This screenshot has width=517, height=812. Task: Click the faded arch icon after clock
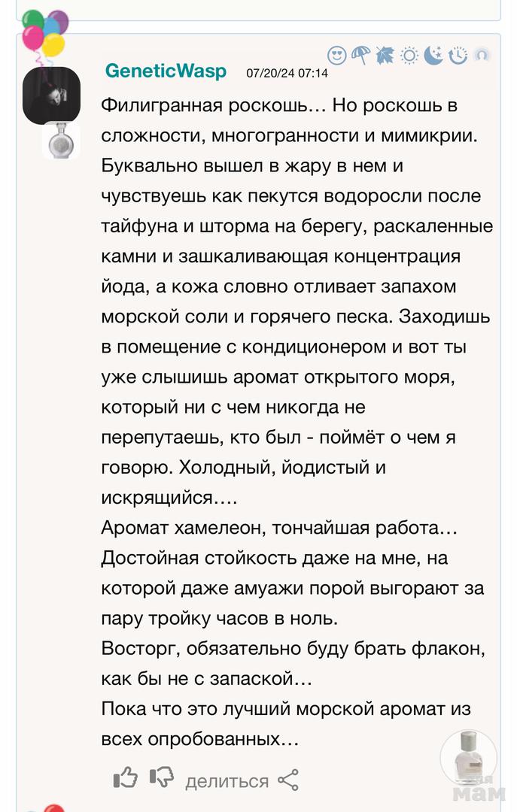(482, 55)
